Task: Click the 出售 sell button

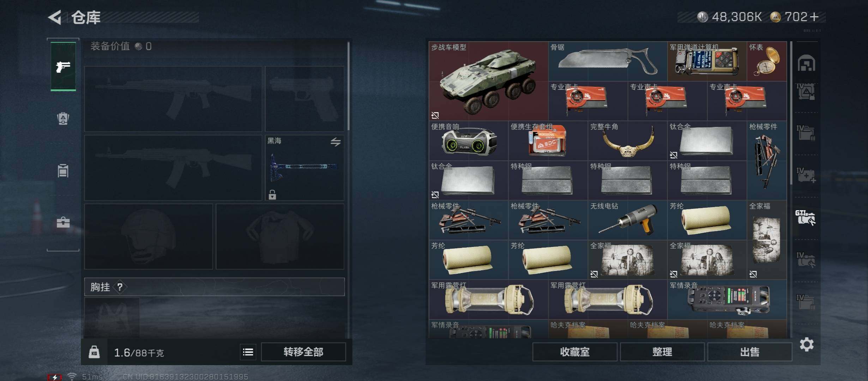Action: click(x=750, y=352)
